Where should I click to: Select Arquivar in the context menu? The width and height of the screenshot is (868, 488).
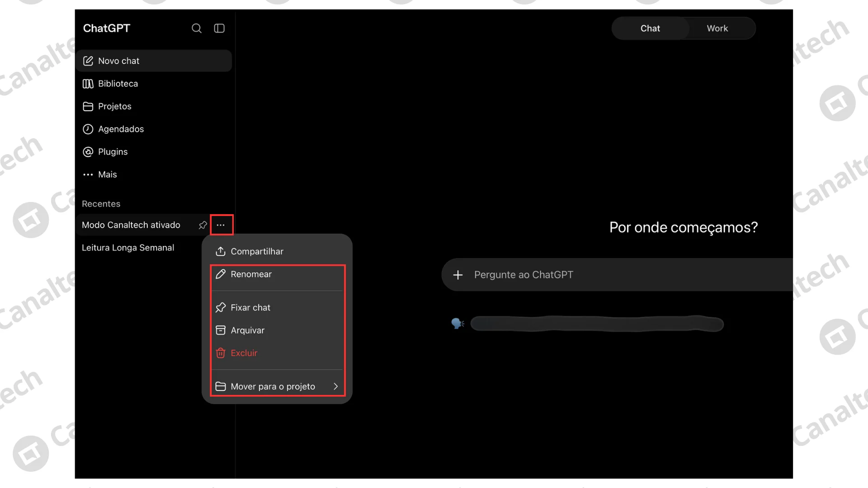[277, 330]
